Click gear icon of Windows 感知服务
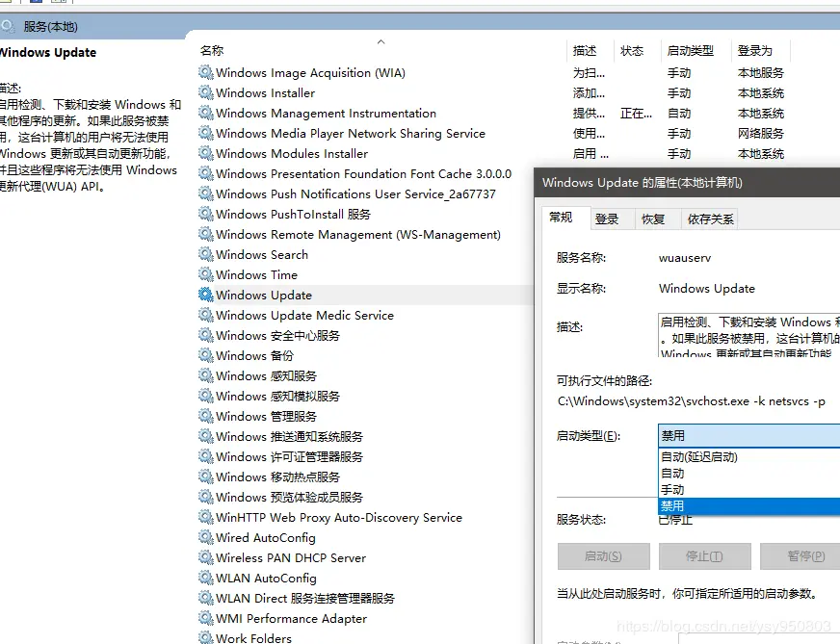 pyautogui.click(x=206, y=374)
